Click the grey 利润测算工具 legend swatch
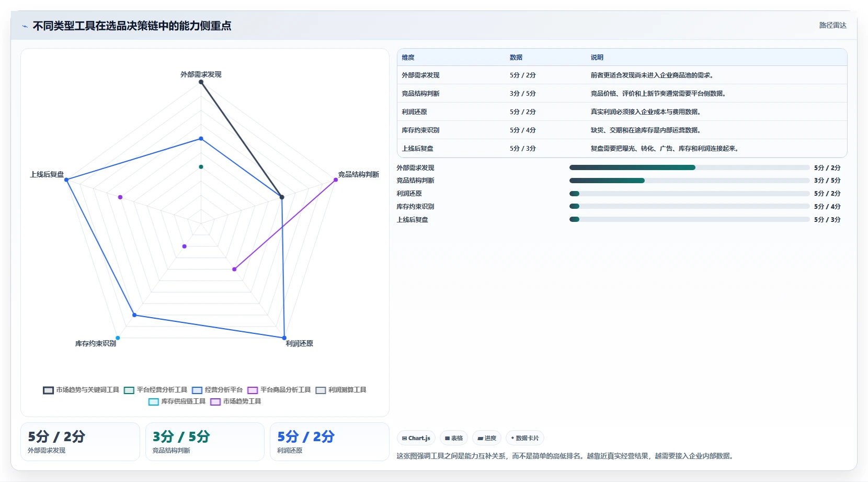Screen dimensions: 868x482 [321, 390]
